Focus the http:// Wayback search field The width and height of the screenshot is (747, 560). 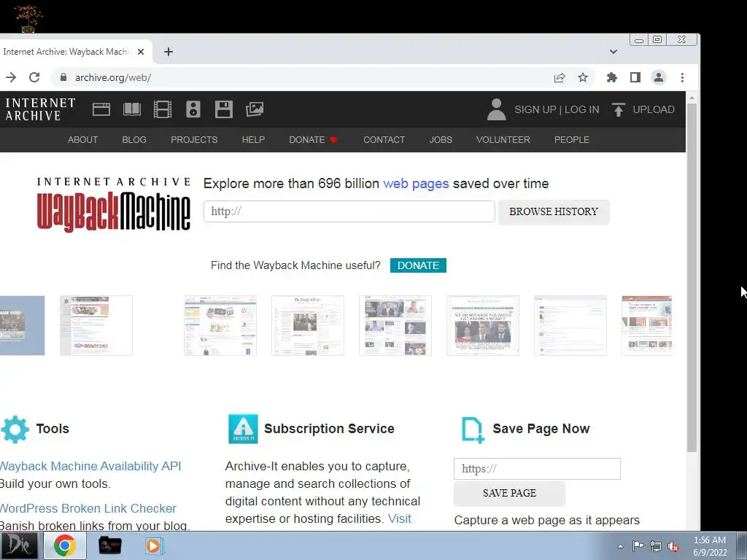[x=349, y=211]
